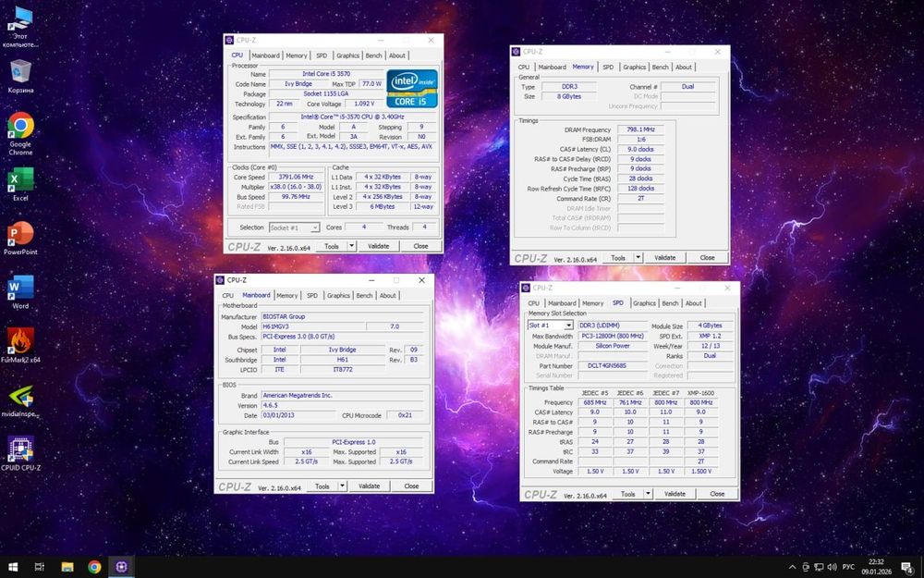Click the Tools button in the Mainboard window

(322, 486)
